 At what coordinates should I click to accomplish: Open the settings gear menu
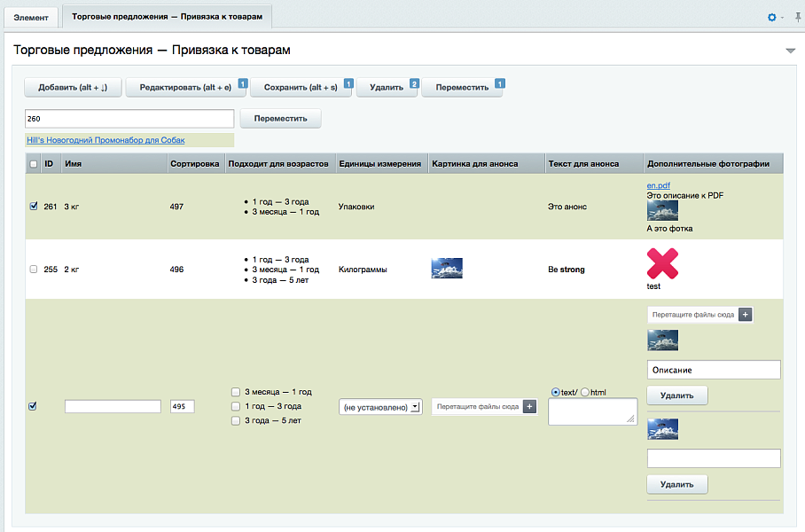coord(771,17)
